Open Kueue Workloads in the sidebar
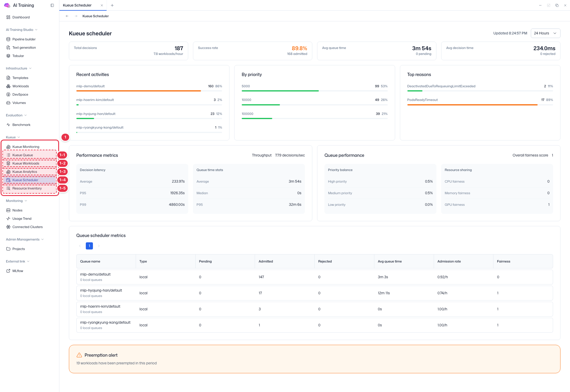570x392 pixels. tap(30, 163)
